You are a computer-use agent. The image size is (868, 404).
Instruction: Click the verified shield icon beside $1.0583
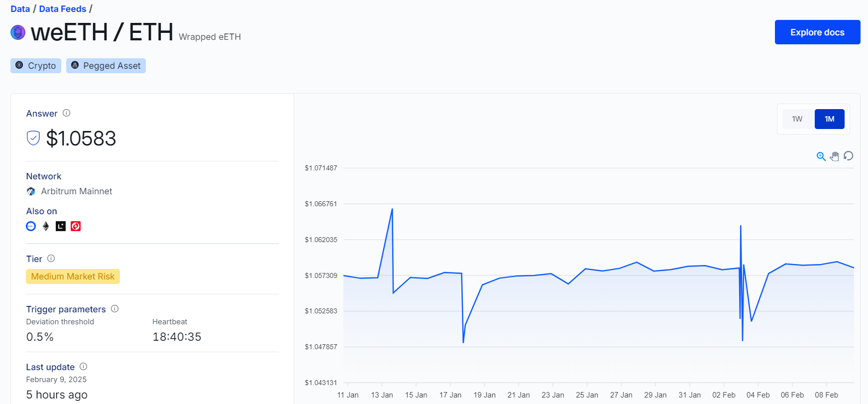(x=33, y=138)
